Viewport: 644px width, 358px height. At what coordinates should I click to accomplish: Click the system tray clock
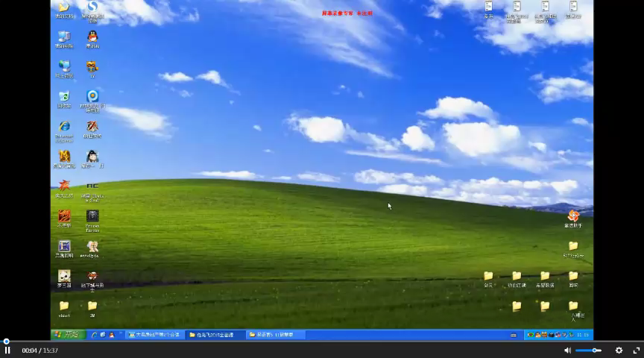pyautogui.click(x=583, y=335)
